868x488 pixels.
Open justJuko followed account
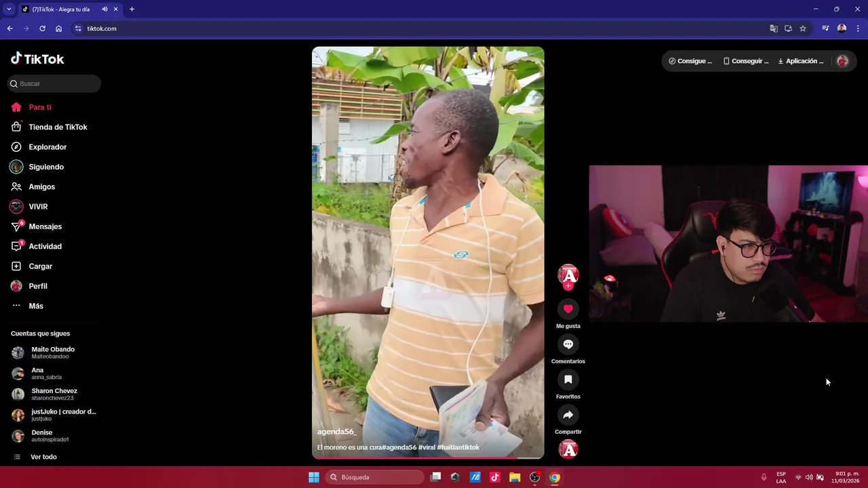point(53,415)
